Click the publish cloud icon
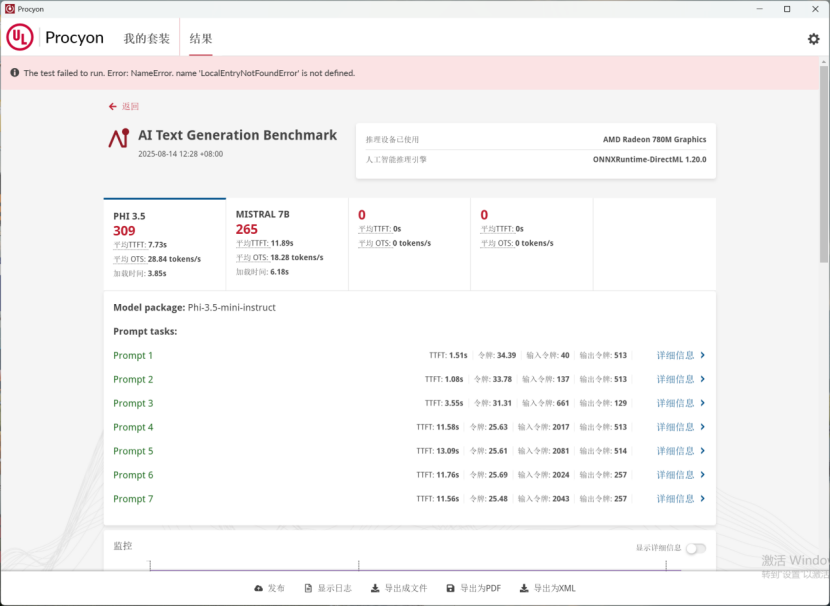 pos(259,589)
